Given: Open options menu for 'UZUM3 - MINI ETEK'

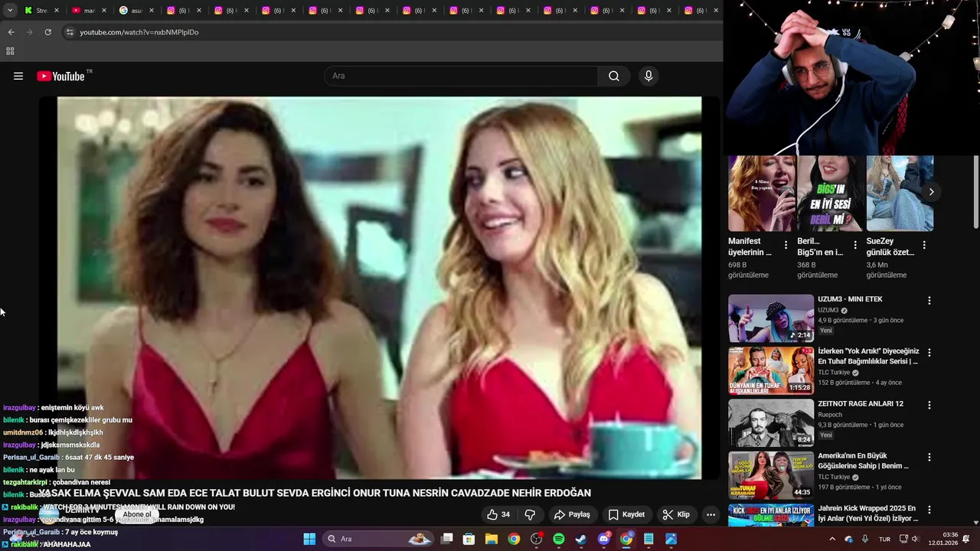Looking at the screenshot, I should [x=929, y=301].
